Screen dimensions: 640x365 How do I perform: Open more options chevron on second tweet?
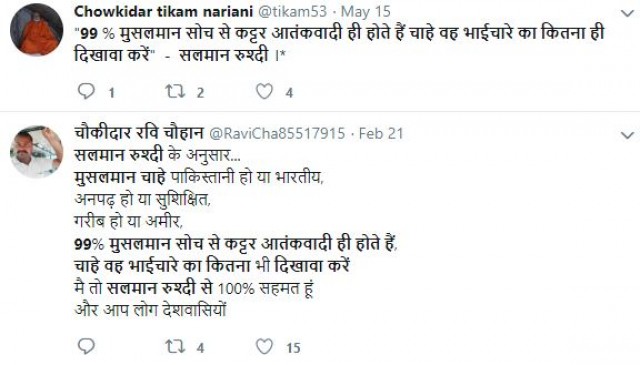(x=627, y=135)
